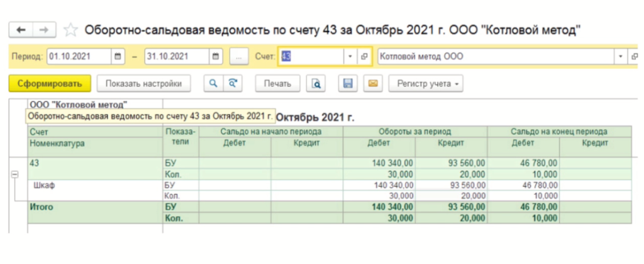Open calendar for start date 01.10.2021
Viewport: 644px width, 264px height.
click(118, 56)
